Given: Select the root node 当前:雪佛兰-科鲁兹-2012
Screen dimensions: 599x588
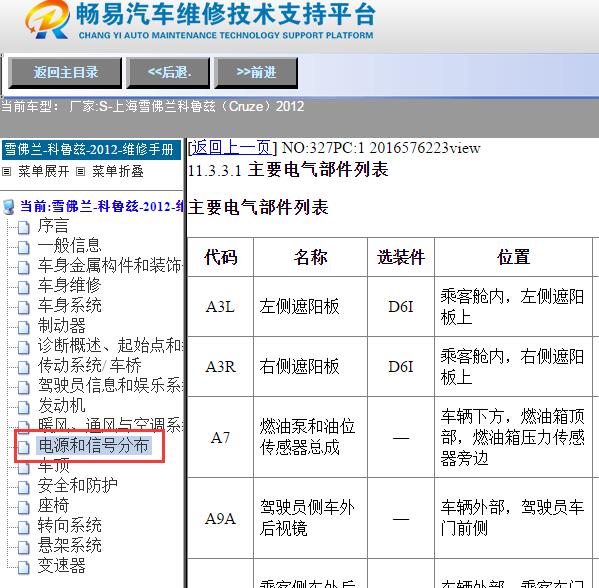Looking at the screenshot, I should (102, 206).
